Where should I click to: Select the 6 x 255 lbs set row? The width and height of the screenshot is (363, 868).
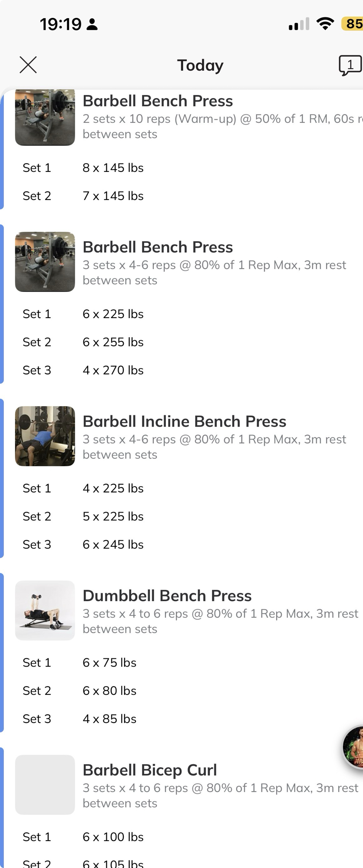coord(113,342)
